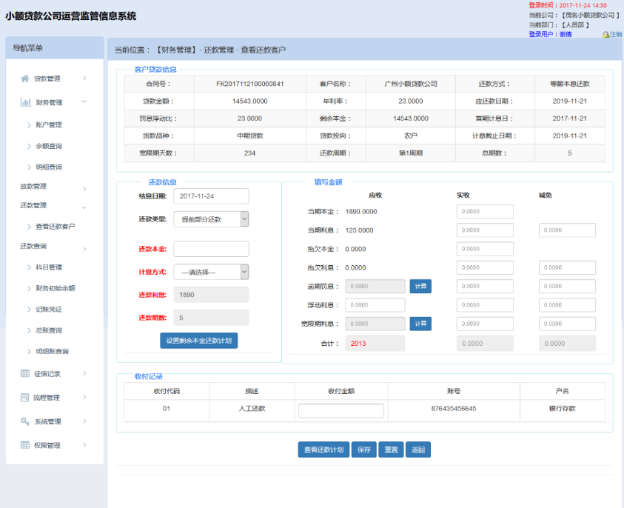Focus the 实收 field for 浮动利息

[x=485, y=305]
